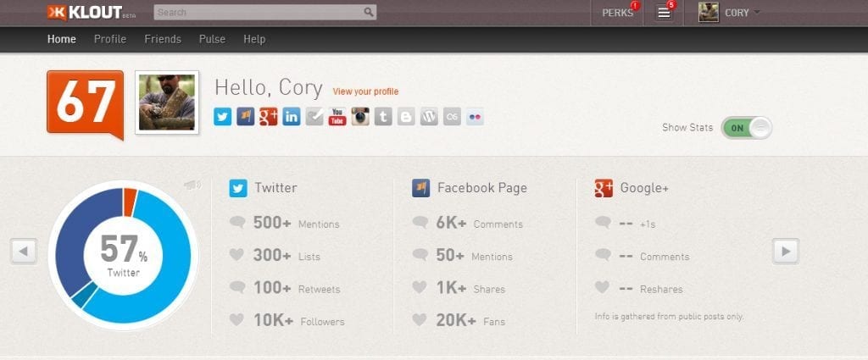This screenshot has height=360, width=868.
Task: Click the Google+ icon in stats heading
Action: [604, 188]
